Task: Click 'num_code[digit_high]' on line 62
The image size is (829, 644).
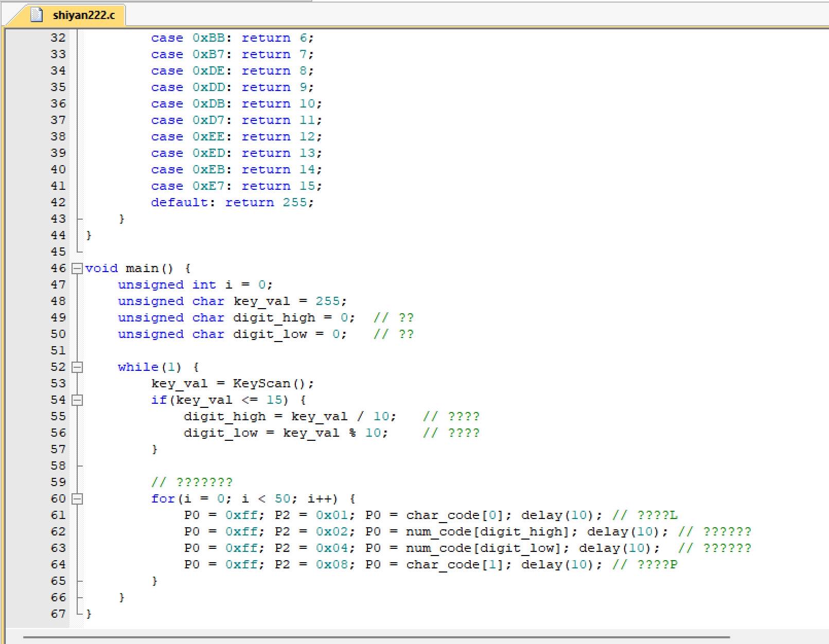Action: pyautogui.click(x=488, y=532)
